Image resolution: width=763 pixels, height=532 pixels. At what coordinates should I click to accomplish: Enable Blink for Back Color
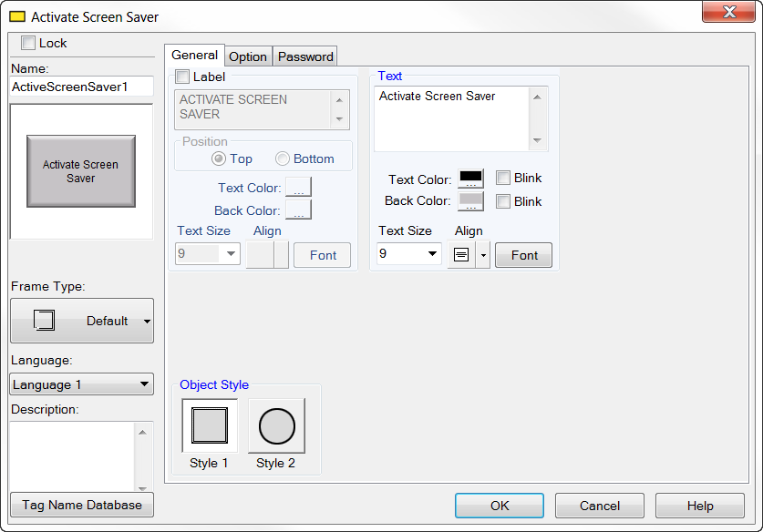(x=502, y=200)
